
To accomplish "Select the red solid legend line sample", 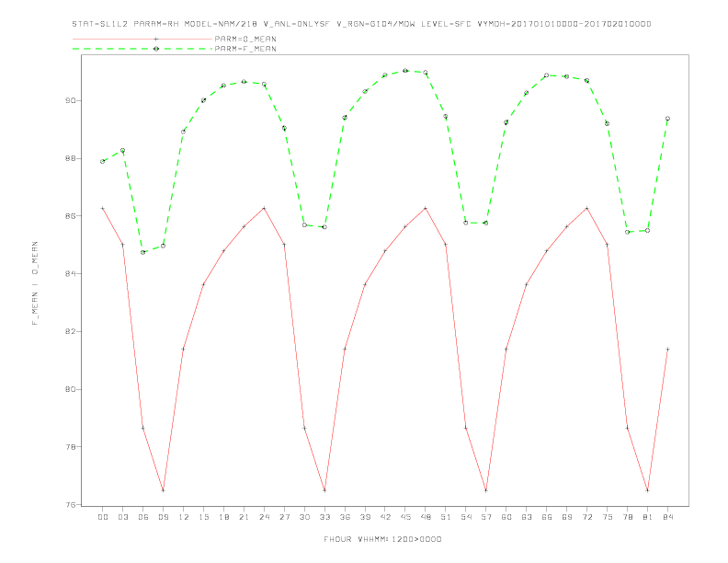I will (142, 39).
